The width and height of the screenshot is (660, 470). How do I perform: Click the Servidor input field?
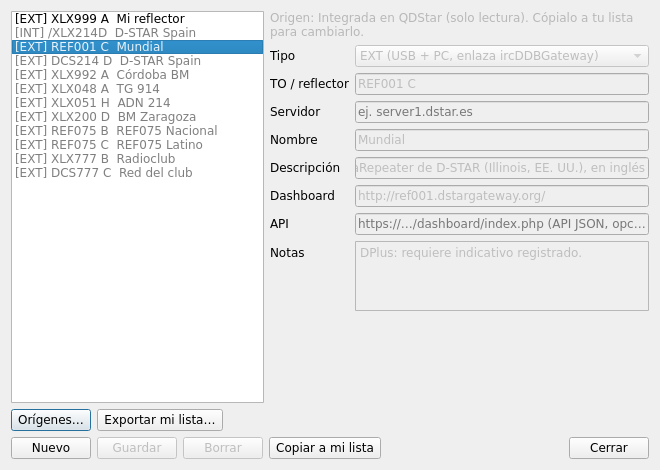coord(501,112)
